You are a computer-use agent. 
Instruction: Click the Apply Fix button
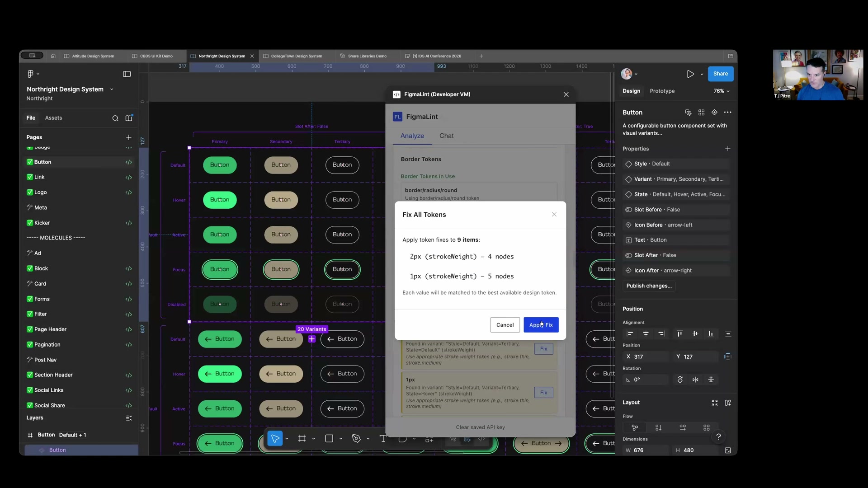coord(541,325)
